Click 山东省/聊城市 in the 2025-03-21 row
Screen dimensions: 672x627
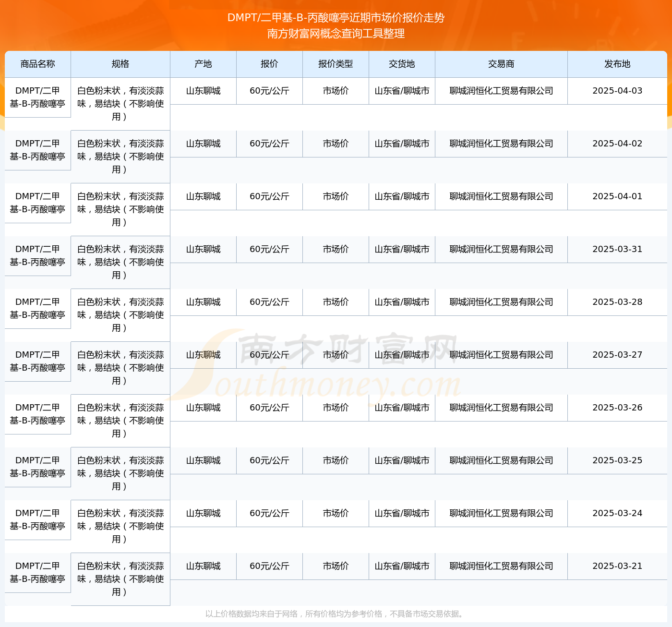402,566
